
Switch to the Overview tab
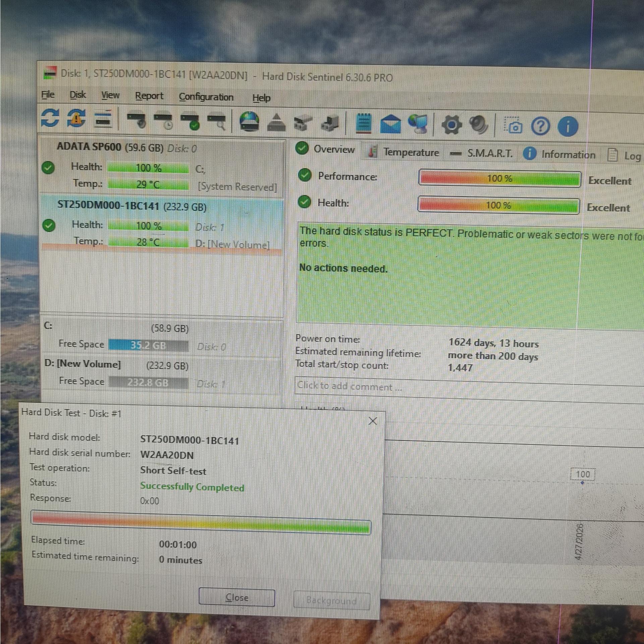(x=326, y=149)
